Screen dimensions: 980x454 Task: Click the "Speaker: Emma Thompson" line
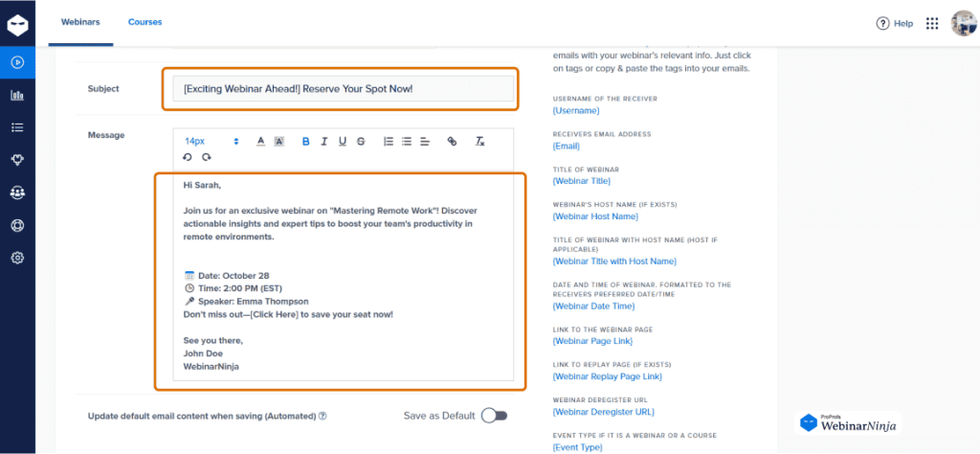(x=246, y=302)
